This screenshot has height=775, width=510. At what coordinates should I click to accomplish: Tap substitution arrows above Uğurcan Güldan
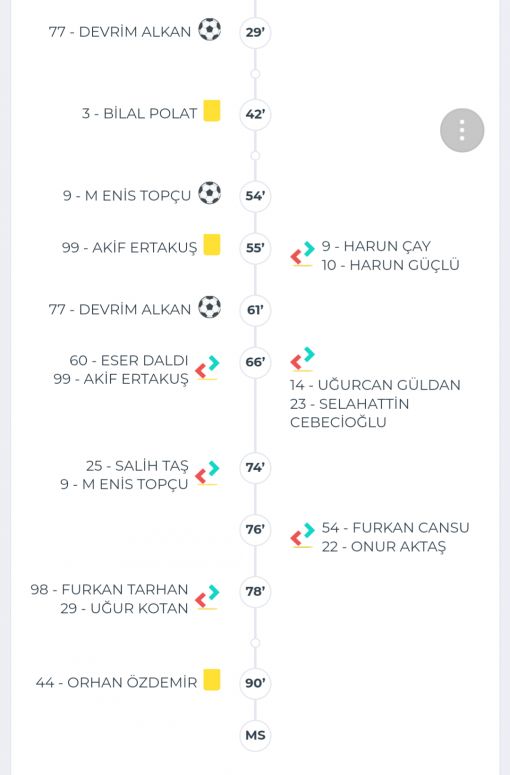click(302, 359)
